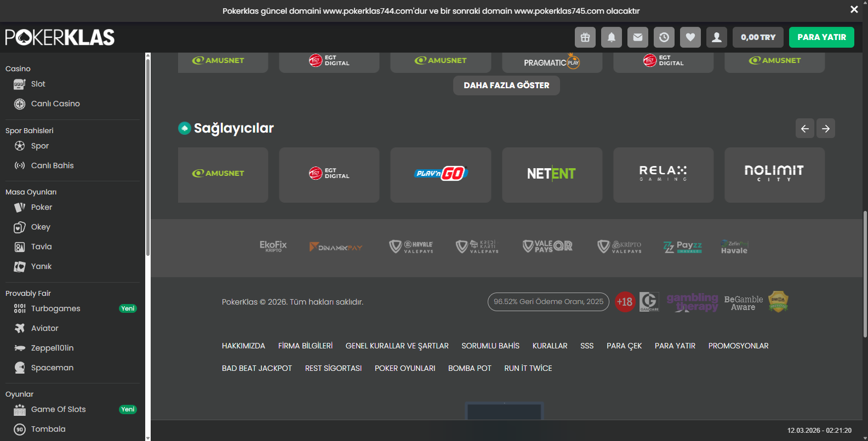Screen dimensions: 868x441
Task: Click the 96.52% Geri Ödeme Oranı badge
Action: tap(549, 302)
